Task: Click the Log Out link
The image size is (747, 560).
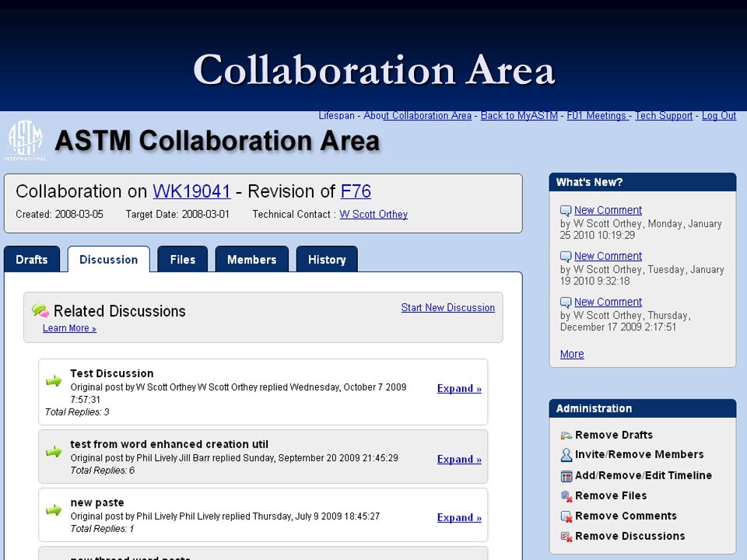Action: coord(719,116)
